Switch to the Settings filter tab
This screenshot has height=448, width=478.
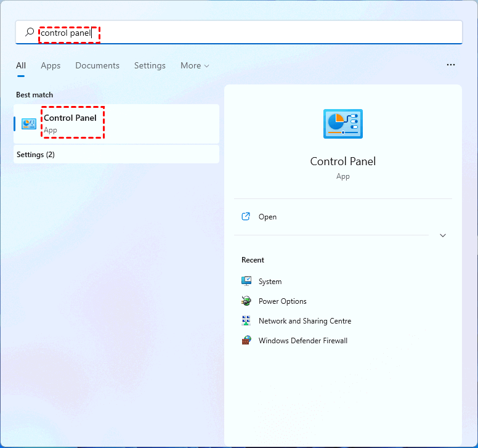pos(150,65)
